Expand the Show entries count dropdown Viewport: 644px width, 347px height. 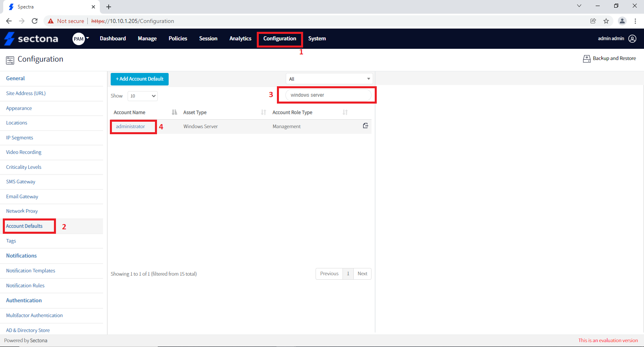click(x=142, y=96)
